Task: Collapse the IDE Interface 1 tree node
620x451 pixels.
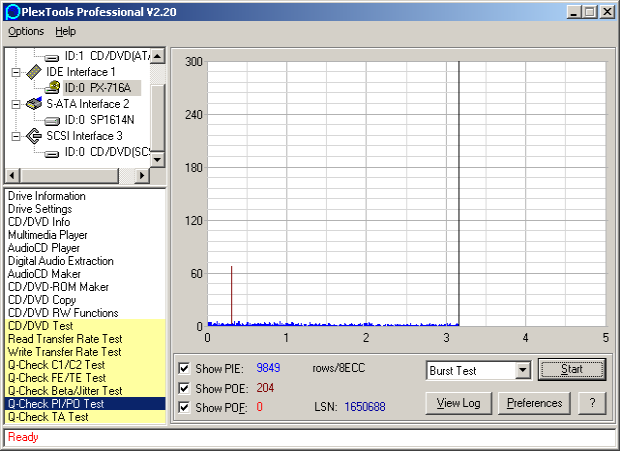Action: click(16, 72)
